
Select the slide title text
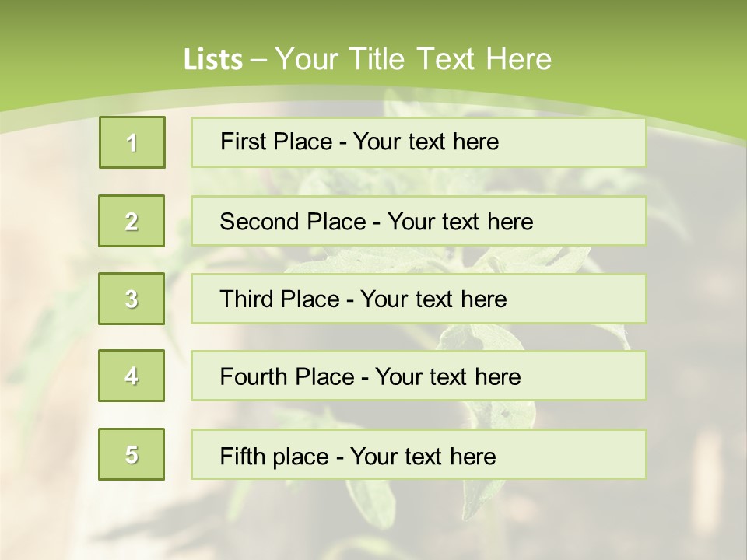367,59
